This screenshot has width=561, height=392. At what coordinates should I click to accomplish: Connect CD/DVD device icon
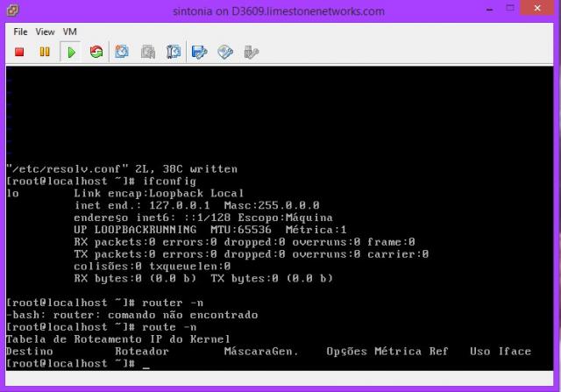[x=225, y=53]
